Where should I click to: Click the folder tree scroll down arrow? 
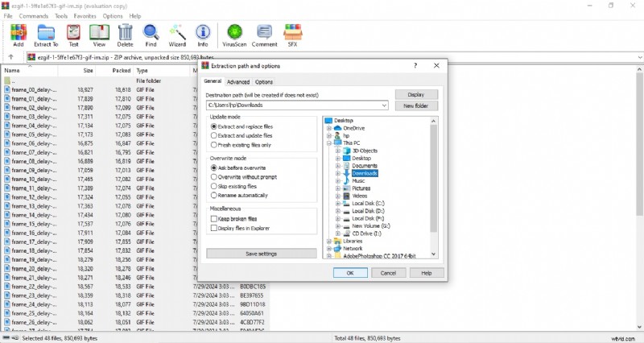point(433,254)
